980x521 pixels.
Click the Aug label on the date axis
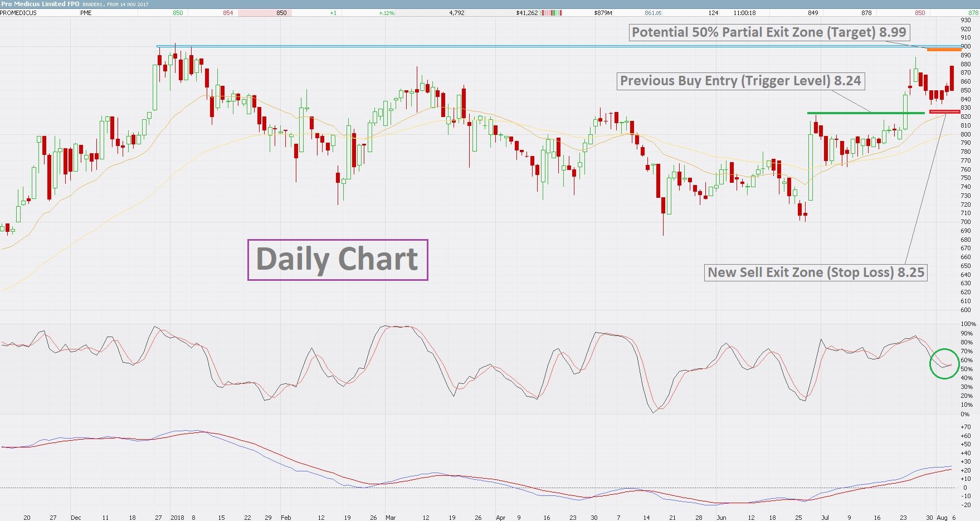pos(942,518)
